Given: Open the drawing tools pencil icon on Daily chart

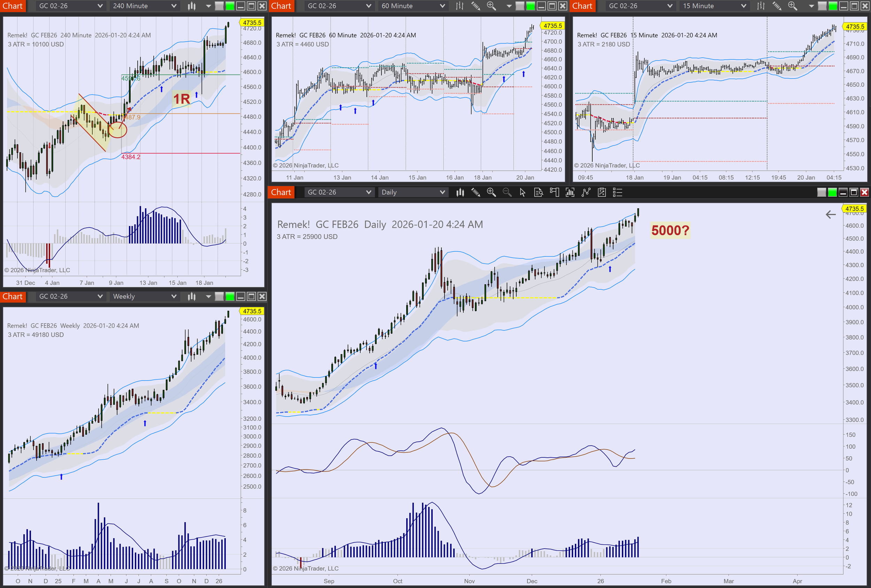Looking at the screenshot, I should (x=476, y=192).
